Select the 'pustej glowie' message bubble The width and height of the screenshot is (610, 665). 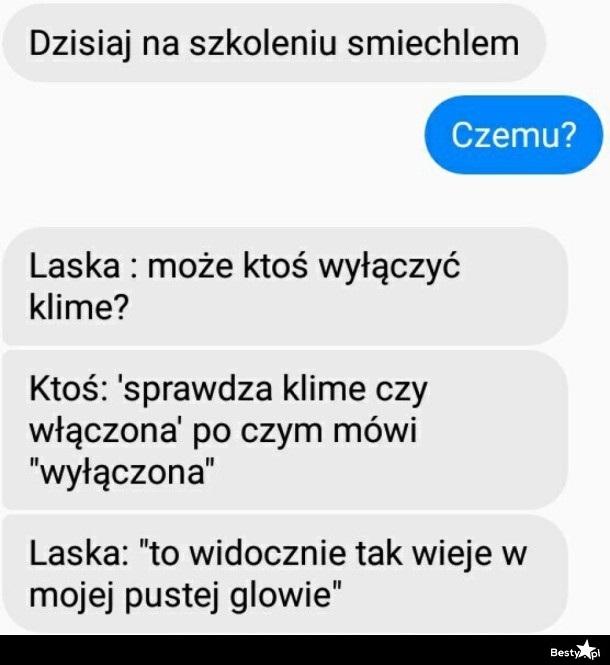tap(285, 574)
